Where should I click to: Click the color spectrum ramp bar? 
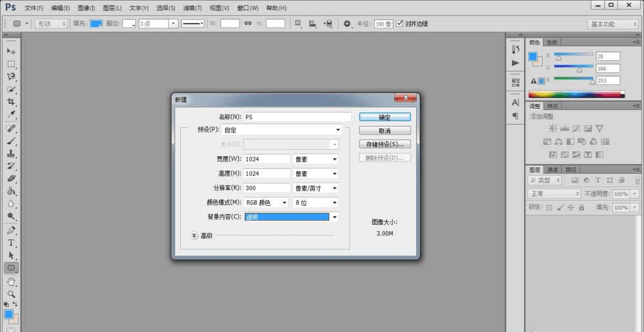pos(576,94)
